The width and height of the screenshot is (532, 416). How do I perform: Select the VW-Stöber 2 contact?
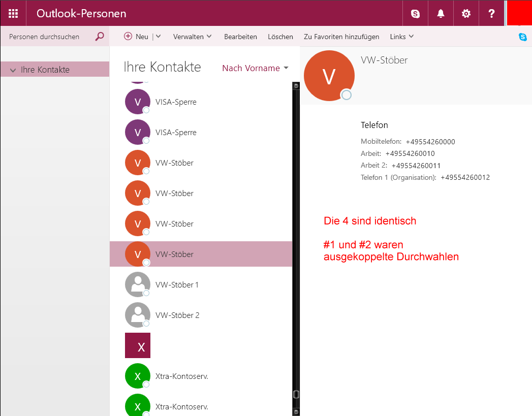[201, 315]
